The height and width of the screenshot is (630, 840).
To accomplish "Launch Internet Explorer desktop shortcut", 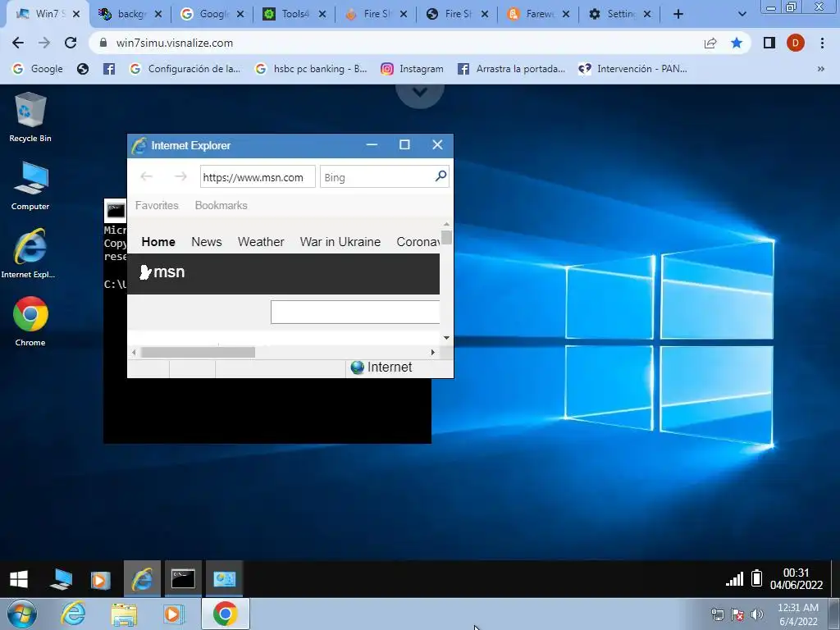I will pyautogui.click(x=30, y=253).
